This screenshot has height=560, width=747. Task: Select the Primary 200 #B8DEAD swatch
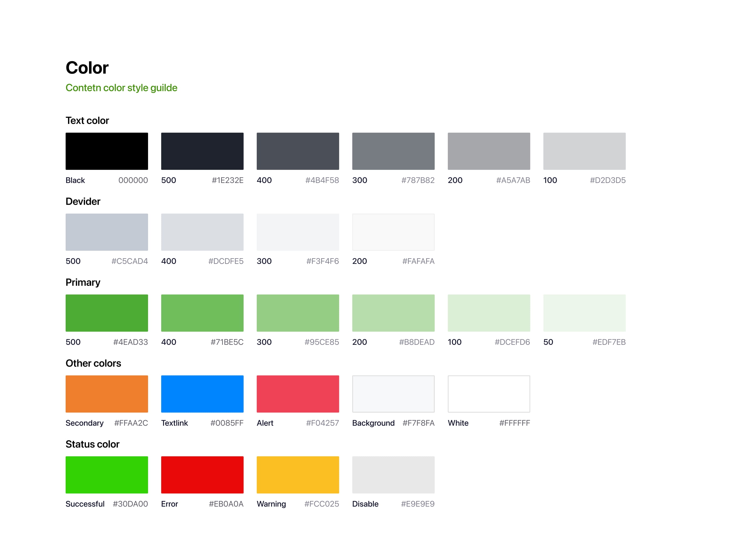(x=393, y=313)
